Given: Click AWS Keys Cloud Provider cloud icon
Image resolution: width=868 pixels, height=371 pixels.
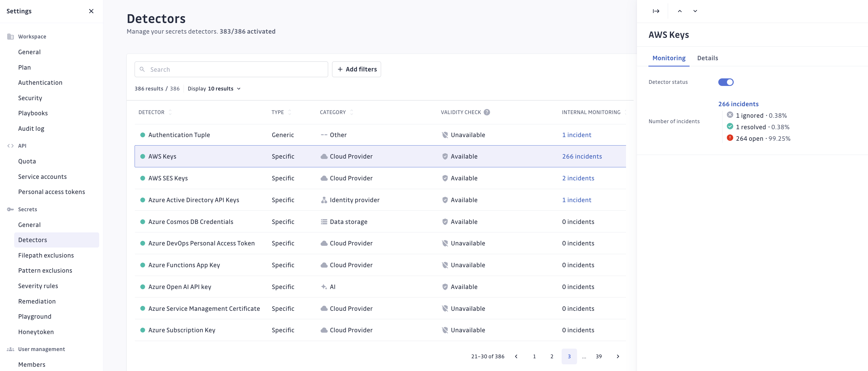Looking at the screenshot, I should click(324, 156).
